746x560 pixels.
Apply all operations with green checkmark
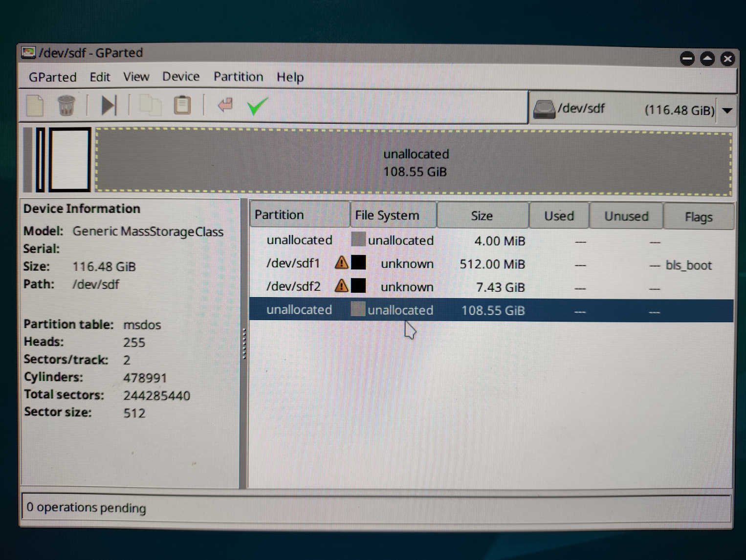[x=257, y=106]
